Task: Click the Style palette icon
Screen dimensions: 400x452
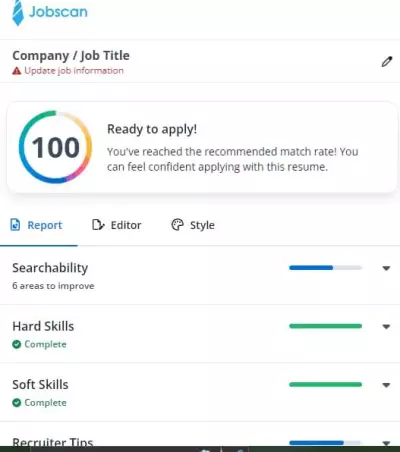Action: pyautogui.click(x=177, y=225)
